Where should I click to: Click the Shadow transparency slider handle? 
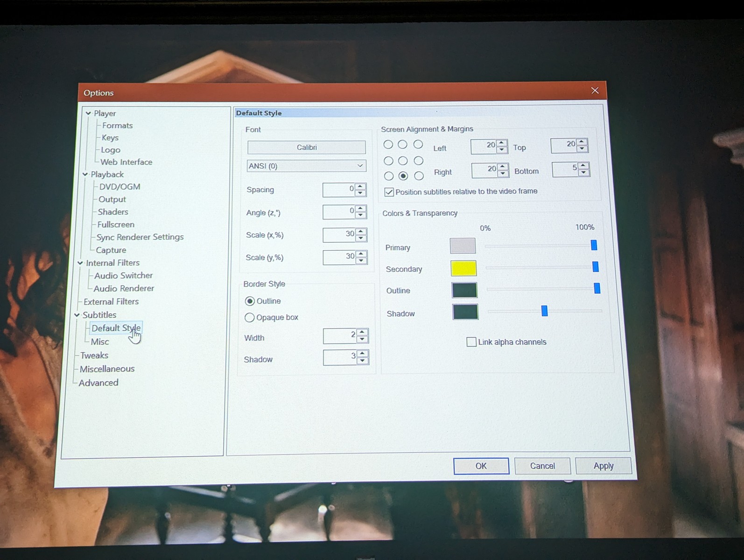click(x=544, y=311)
